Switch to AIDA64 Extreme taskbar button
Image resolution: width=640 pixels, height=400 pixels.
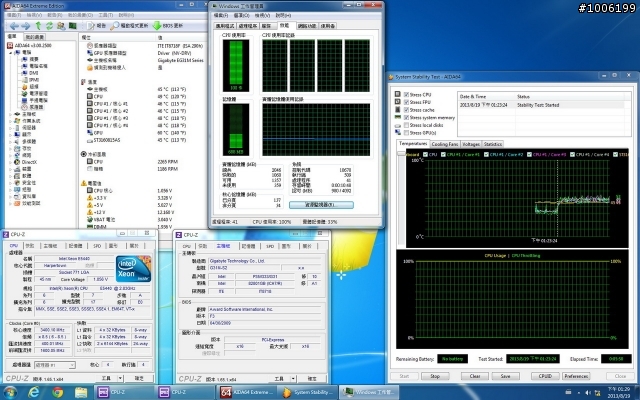247,392
